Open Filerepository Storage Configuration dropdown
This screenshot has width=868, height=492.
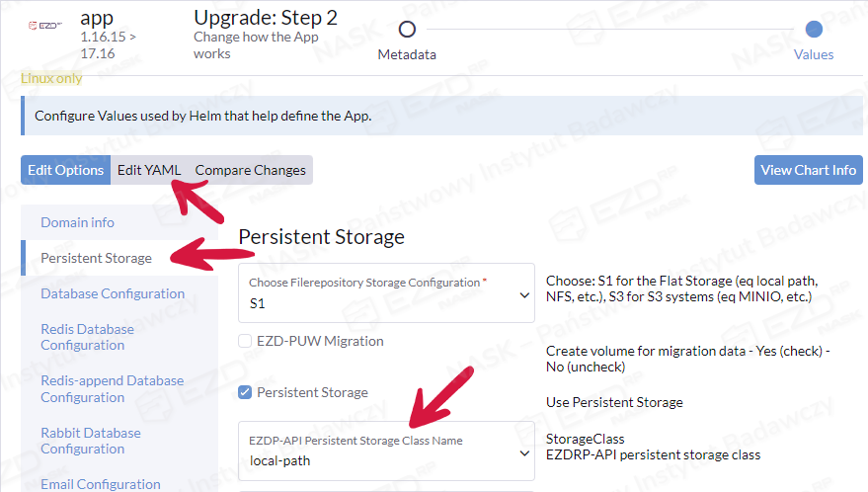[x=385, y=293]
